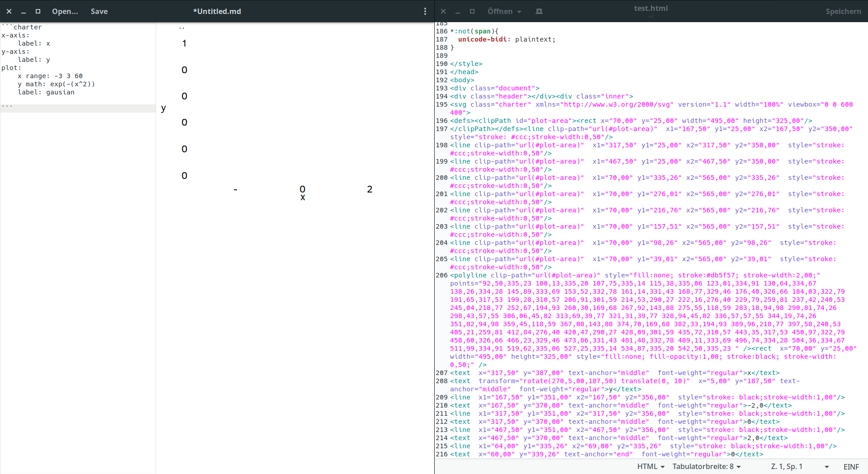Screen dimensions: 868x474
Task: Create a new document using gedit's new-tab icon
Action: click(x=539, y=11)
